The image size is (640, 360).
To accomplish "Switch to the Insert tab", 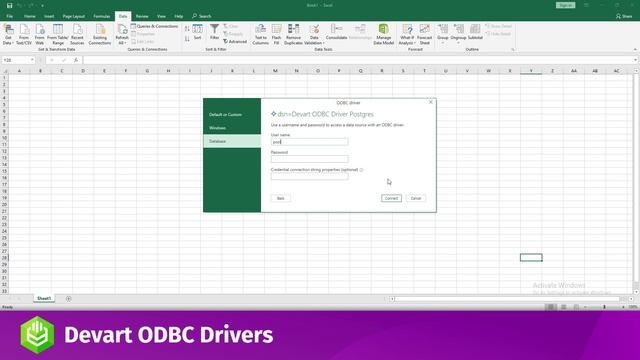I will pos(49,16).
